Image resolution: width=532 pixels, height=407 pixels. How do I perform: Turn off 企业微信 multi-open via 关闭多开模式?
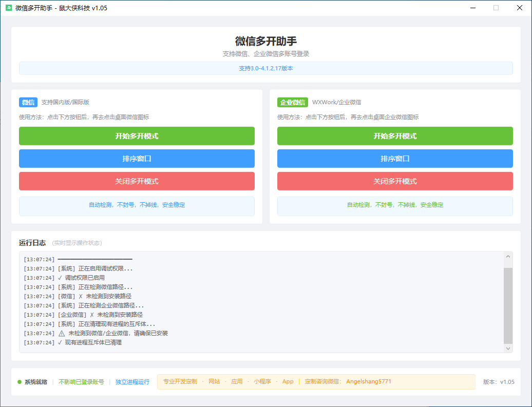pyautogui.click(x=395, y=181)
